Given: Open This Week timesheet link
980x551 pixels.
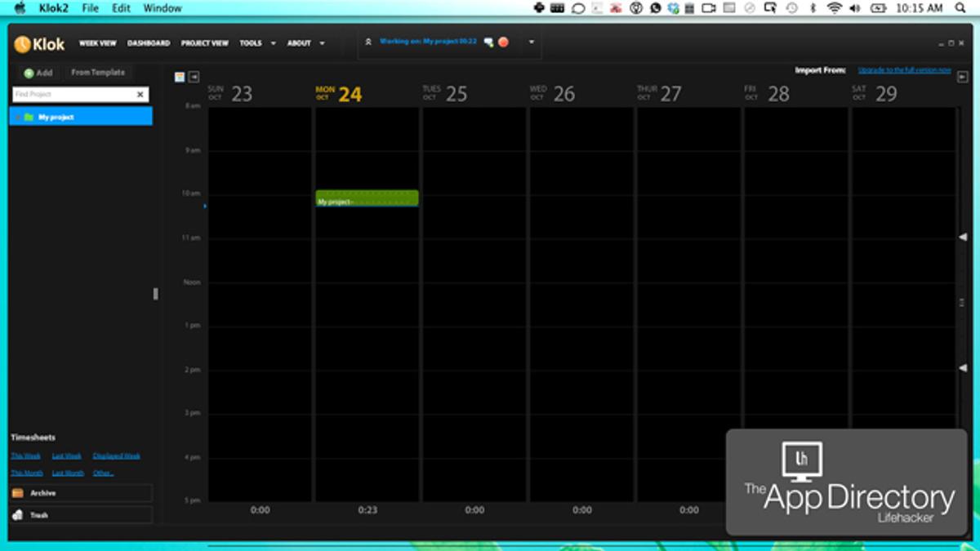Looking at the screenshot, I should [25, 455].
